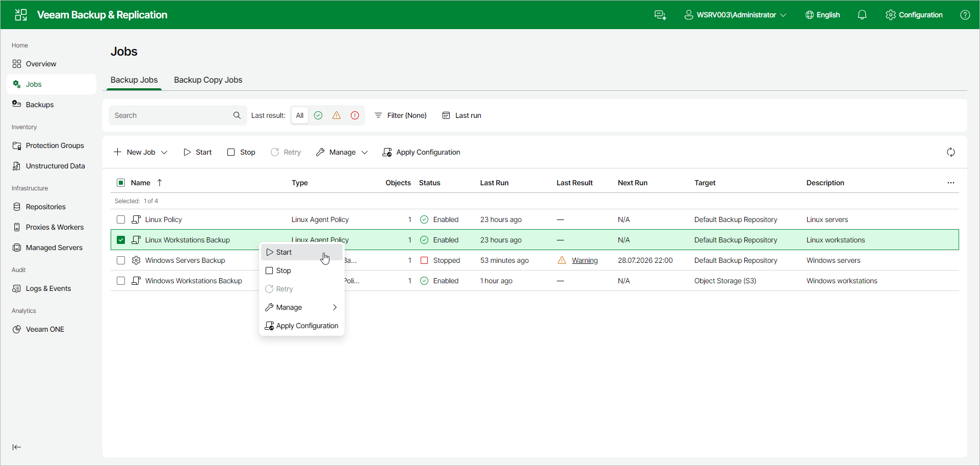Open the help question mark icon

click(965, 15)
